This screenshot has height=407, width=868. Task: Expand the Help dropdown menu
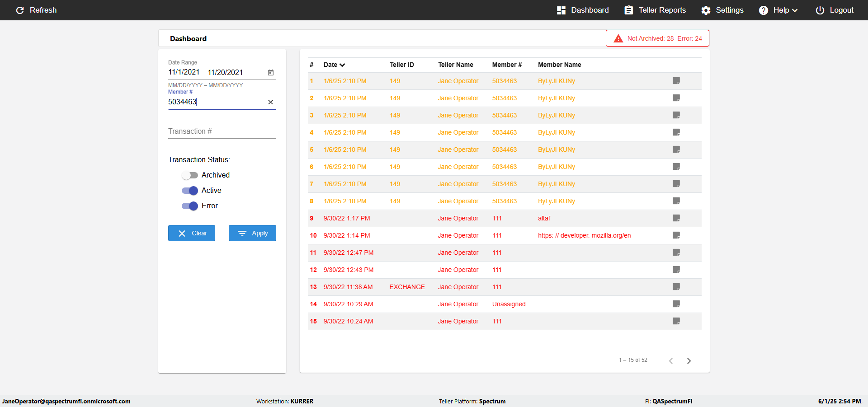[778, 10]
